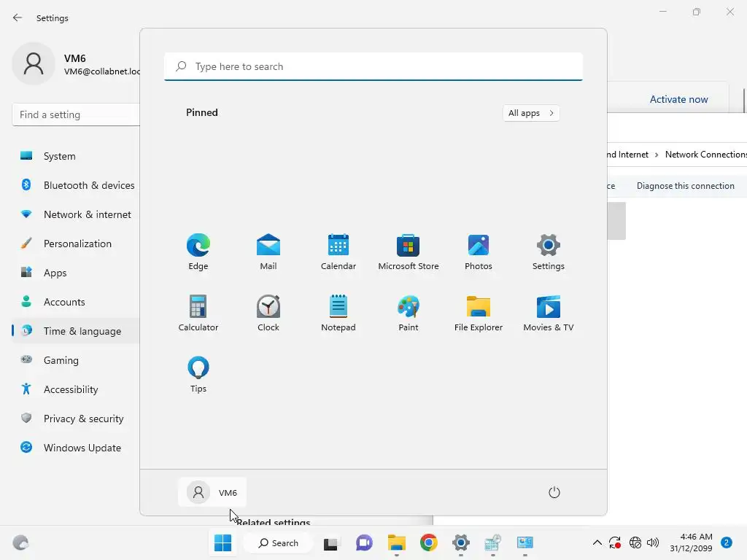Click the sync status tray icon
This screenshot has width=747, height=560.
[x=615, y=542]
